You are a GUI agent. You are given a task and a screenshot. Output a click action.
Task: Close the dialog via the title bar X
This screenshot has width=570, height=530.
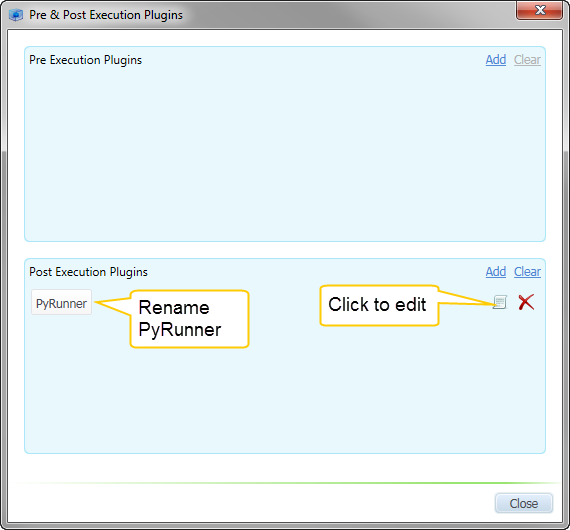(539, 11)
